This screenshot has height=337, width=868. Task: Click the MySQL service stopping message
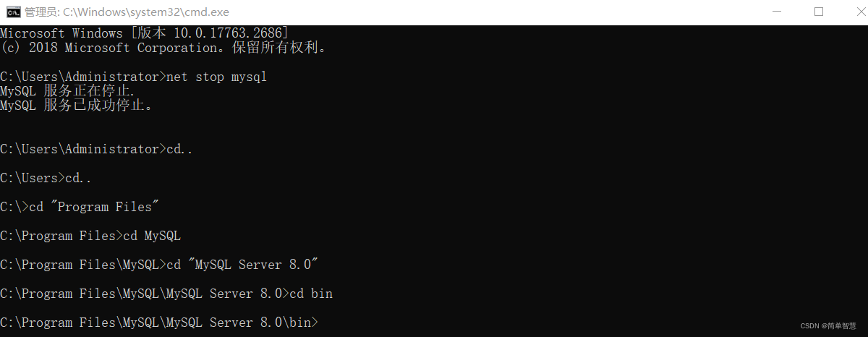point(68,91)
